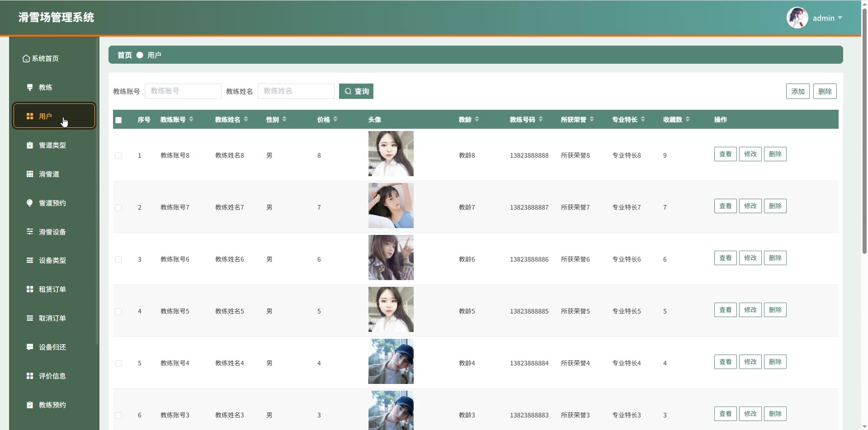Click the page vertical scrollbar
Image resolution: width=868 pixels, height=430 pixels.
point(864,131)
